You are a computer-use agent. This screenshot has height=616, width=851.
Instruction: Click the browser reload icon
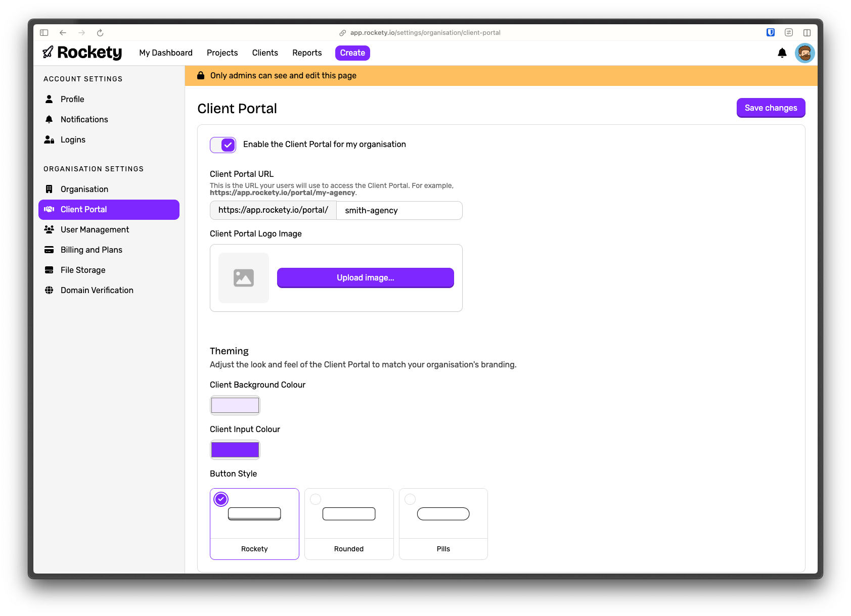(100, 32)
